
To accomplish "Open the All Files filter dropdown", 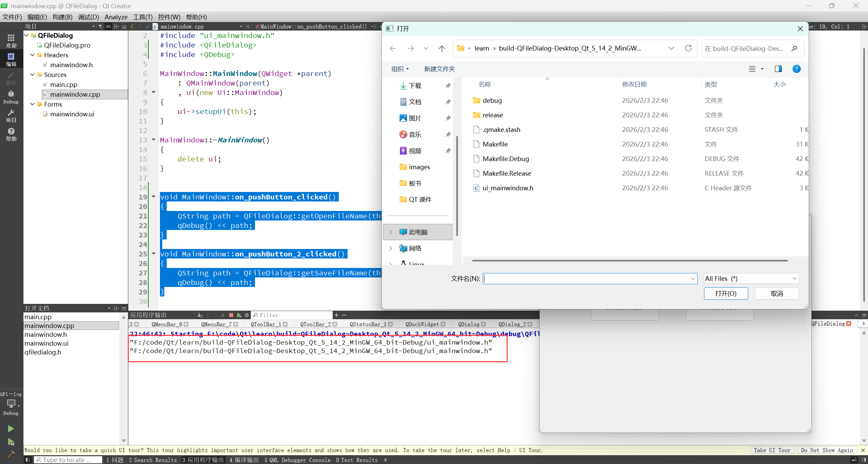I will click(x=751, y=278).
